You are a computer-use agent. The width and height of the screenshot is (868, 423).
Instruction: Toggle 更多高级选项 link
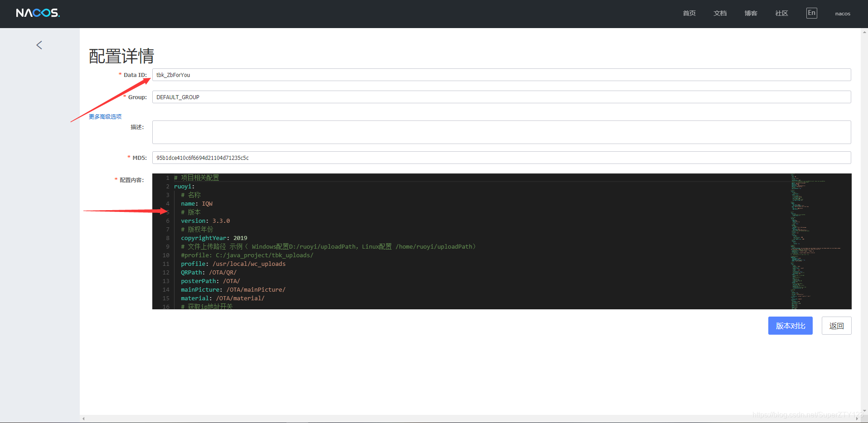(105, 117)
